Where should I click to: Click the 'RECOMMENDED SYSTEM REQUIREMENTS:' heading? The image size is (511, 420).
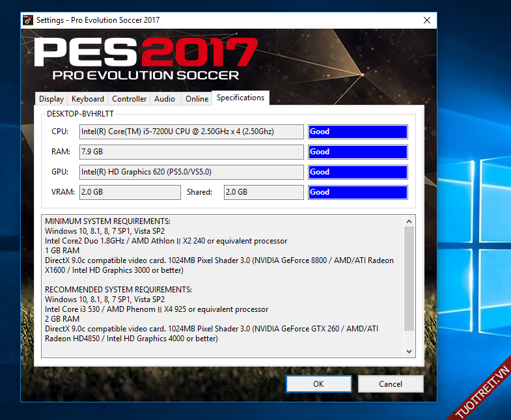click(x=118, y=290)
